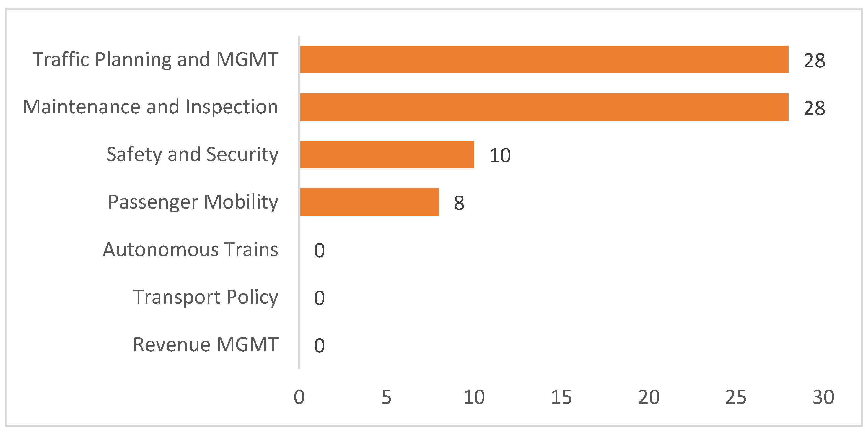
Task: Click the data value 10
Action: point(500,156)
